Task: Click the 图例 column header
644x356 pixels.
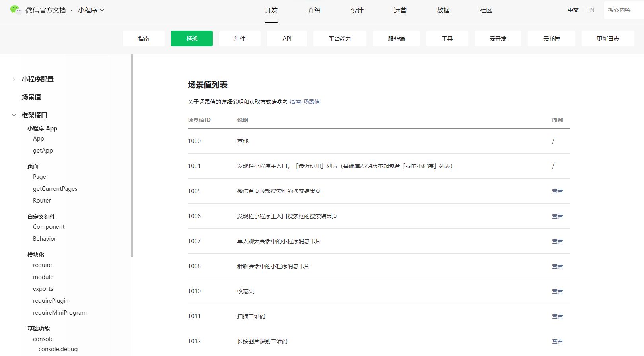Action: pyautogui.click(x=557, y=120)
